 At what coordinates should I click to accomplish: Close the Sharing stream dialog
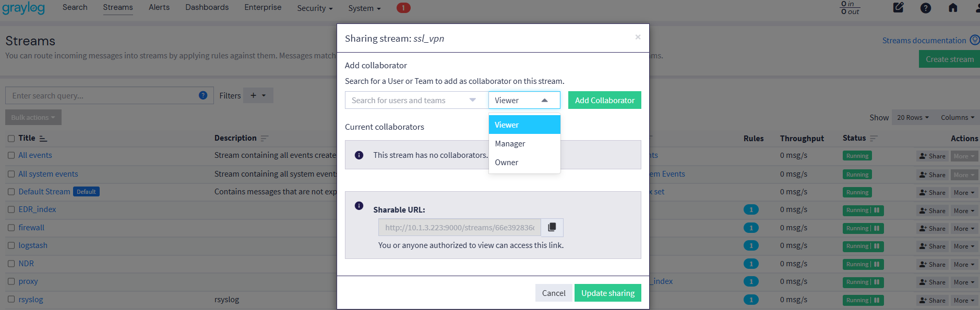click(x=638, y=37)
